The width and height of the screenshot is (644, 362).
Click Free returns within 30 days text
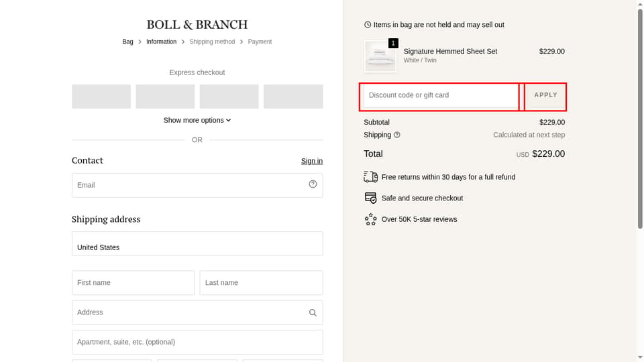pos(449,177)
